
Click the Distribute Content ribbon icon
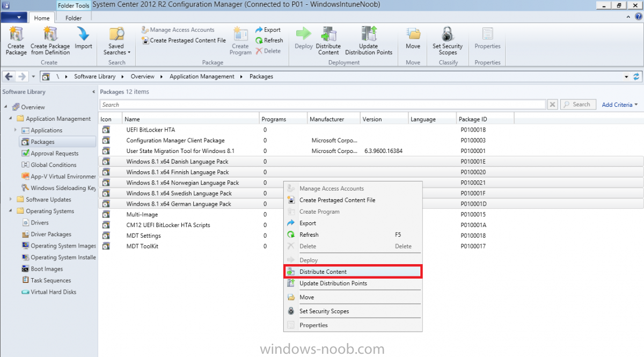click(x=328, y=41)
